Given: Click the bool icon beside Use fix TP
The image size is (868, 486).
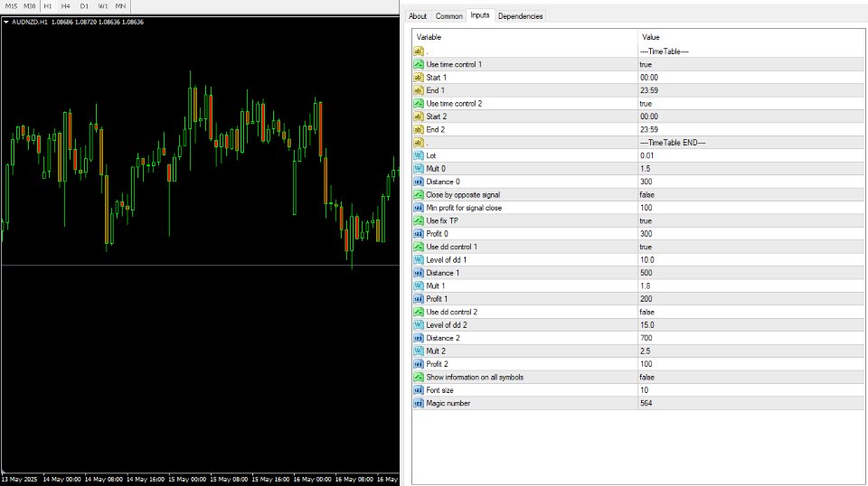Looking at the screenshot, I should [419, 220].
